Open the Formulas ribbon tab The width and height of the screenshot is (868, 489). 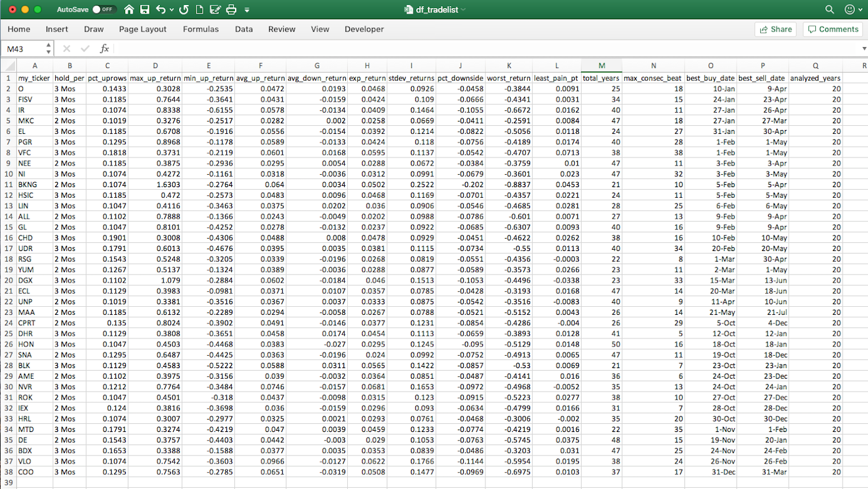point(200,29)
